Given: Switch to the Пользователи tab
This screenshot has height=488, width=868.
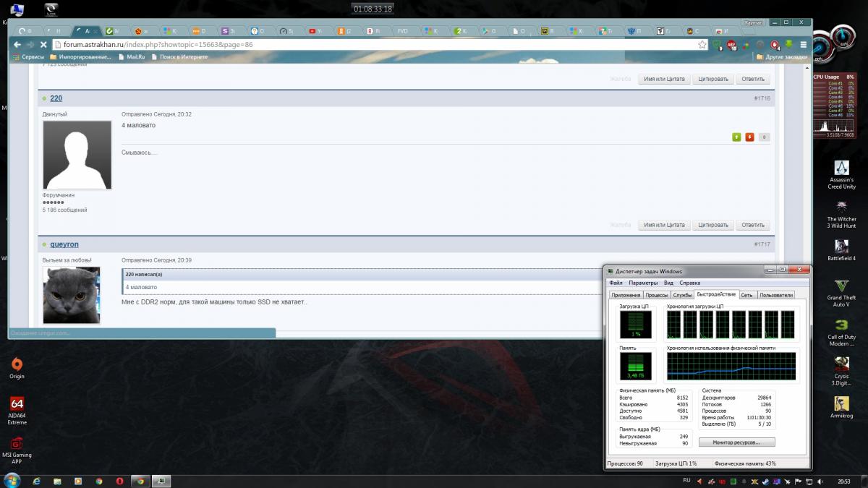Looking at the screenshot, I should tap(775, 295).
